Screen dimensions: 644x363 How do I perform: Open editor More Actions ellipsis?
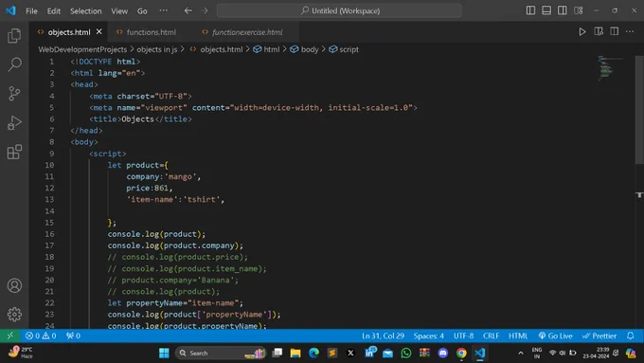coord(630,31)
